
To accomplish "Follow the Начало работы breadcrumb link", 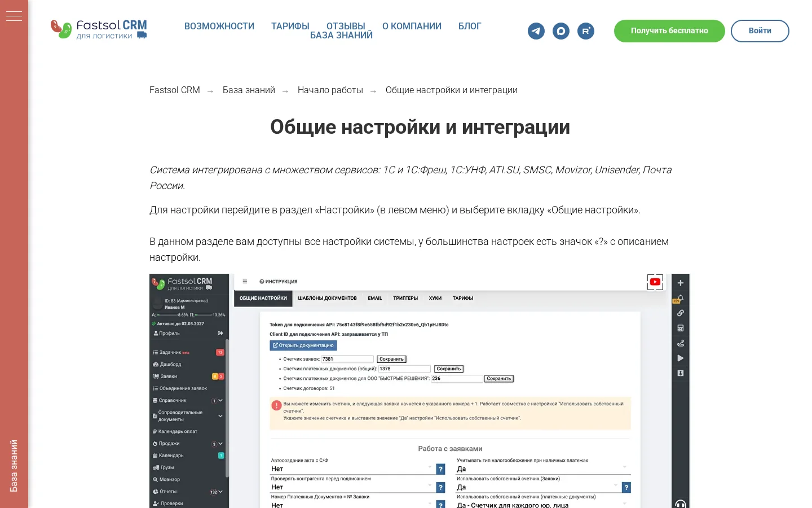I will tap(330, 90).
